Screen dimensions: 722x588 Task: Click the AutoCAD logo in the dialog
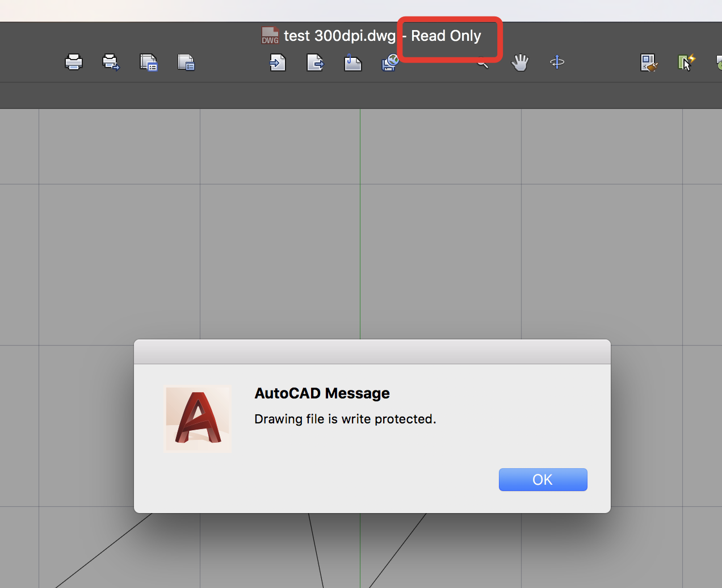coord(198,419)
